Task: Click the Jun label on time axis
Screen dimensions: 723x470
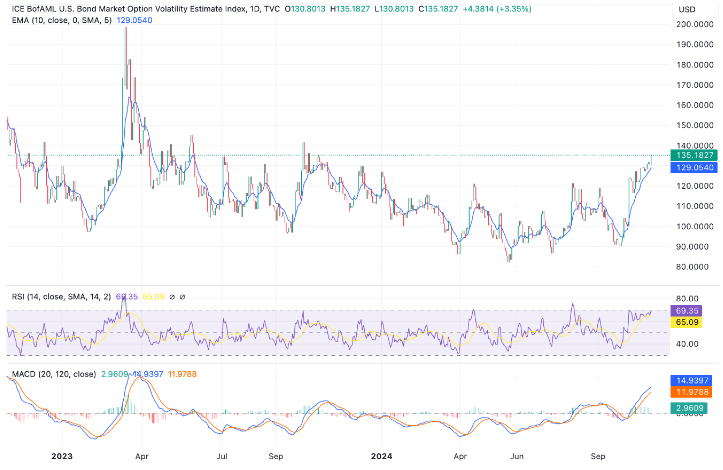Action: click(517, 456)
